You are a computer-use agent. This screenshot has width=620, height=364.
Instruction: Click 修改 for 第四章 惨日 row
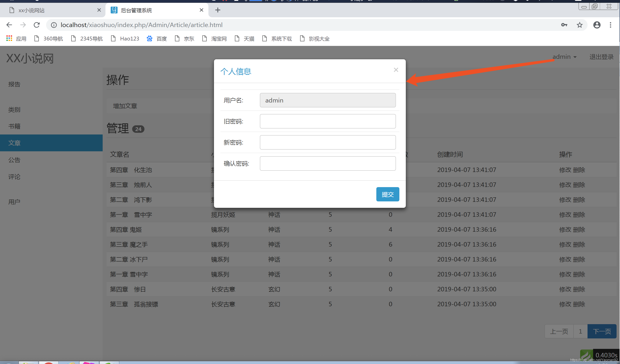[x=565, y=289]
